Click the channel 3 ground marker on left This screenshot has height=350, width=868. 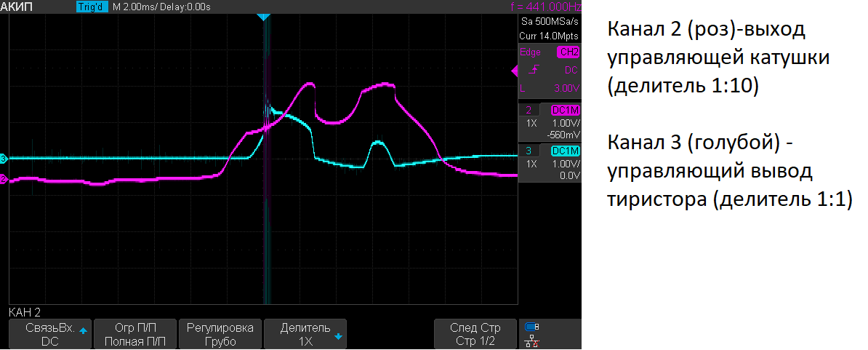(x=4, y=158)
